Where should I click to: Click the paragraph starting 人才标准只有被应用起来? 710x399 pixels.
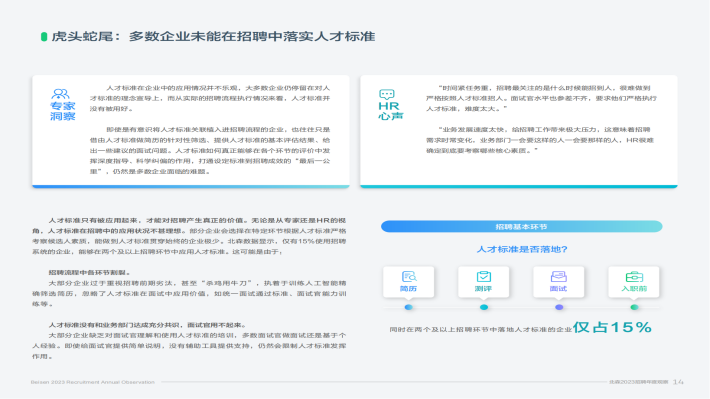189,236
